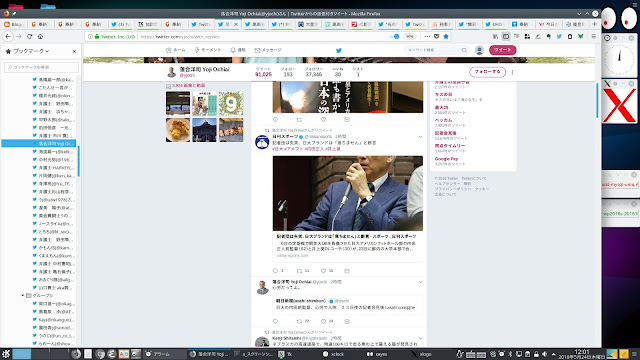Open page actions three-dot menu
The height and width of the screenshot is (360, 640).
(x=427, y=36)
